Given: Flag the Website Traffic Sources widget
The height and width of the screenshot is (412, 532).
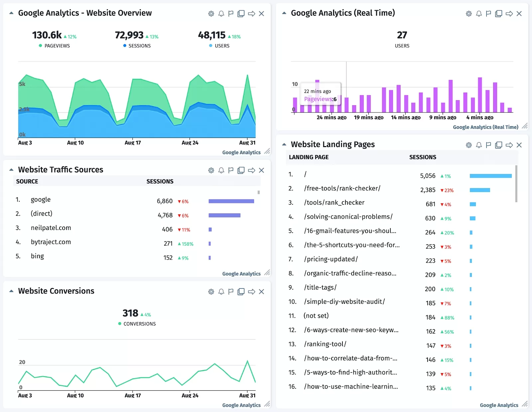Looking at the screenshot, I should point(231,170).
